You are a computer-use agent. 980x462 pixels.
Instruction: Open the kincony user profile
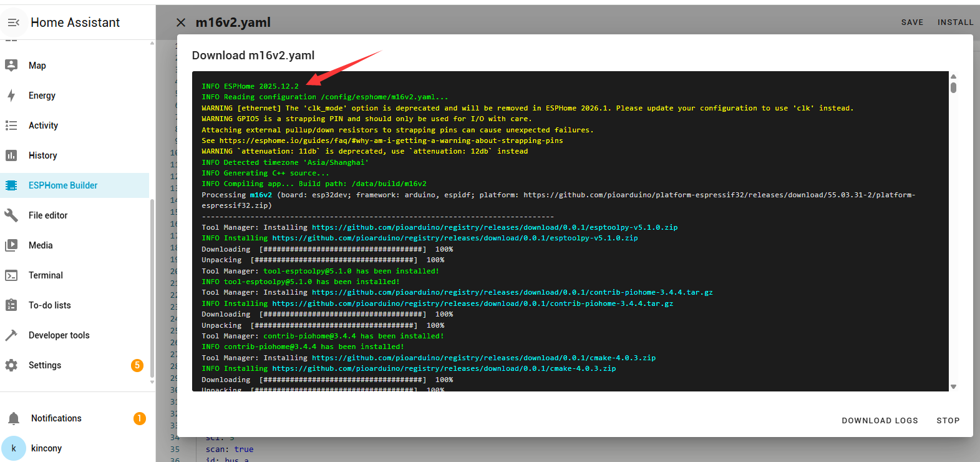point(46,448)
